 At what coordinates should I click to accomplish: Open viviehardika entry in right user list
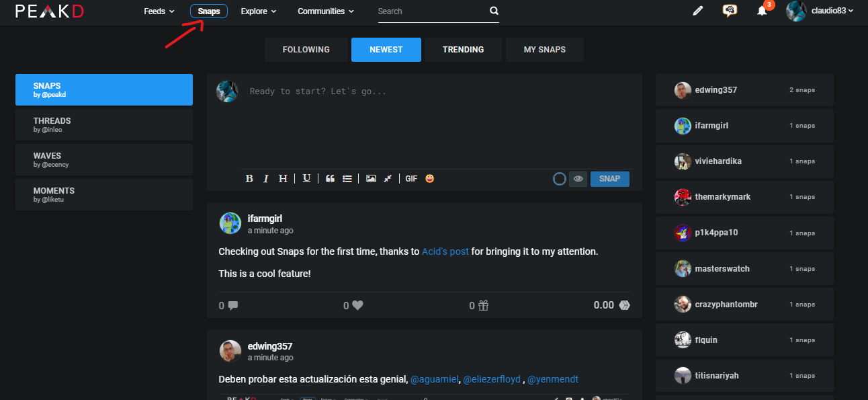click(744, 161)
